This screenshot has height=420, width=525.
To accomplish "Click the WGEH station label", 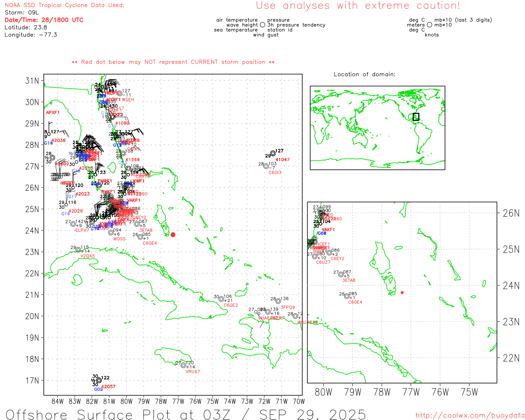I will [128, 100].
